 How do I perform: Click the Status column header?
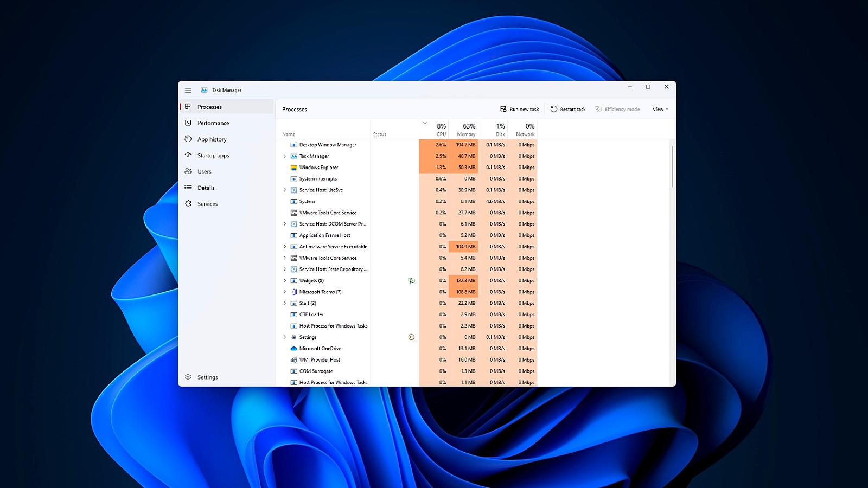[395, 130]
